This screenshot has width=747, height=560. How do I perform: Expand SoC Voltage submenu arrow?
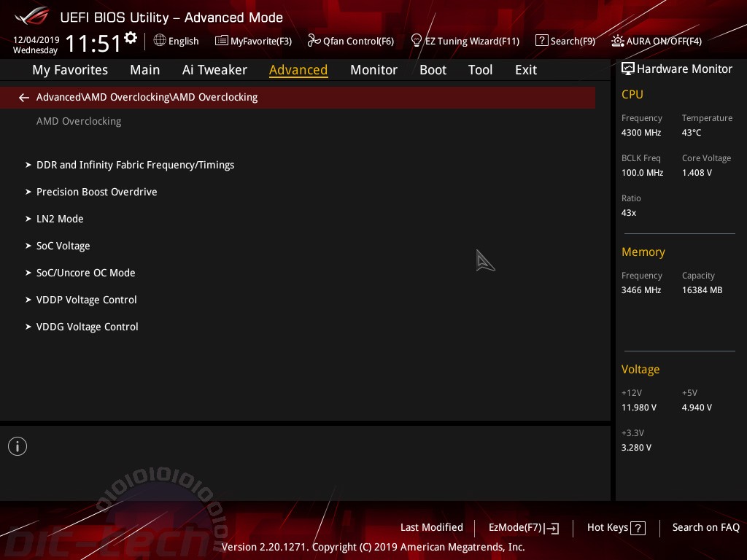[x=28, y=246]
